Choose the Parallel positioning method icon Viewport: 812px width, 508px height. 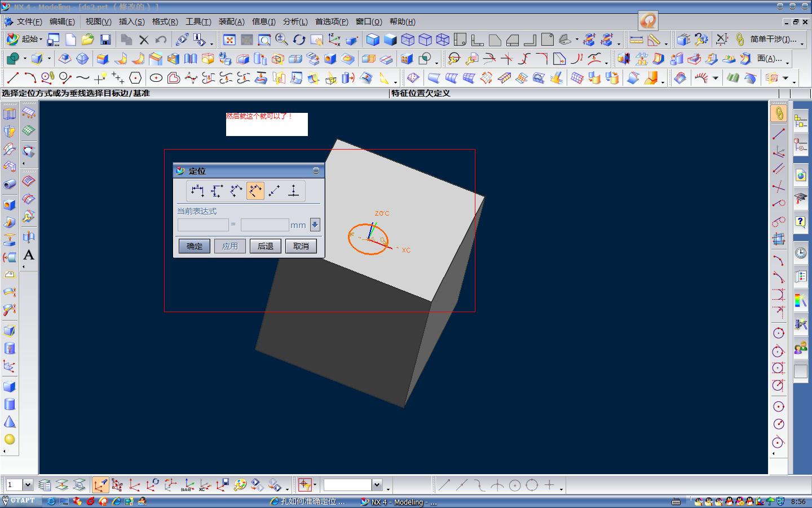(236, 191)
